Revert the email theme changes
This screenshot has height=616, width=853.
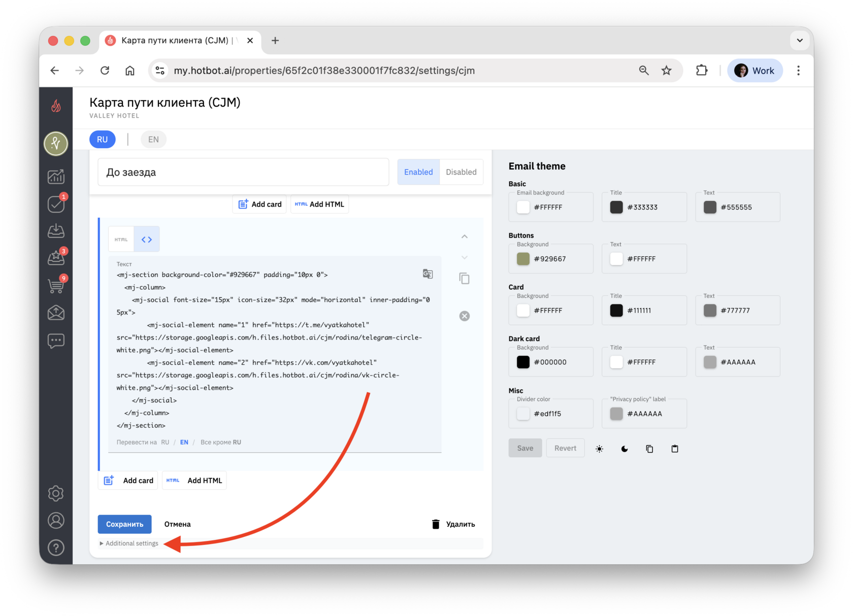(x=566, y=449)
